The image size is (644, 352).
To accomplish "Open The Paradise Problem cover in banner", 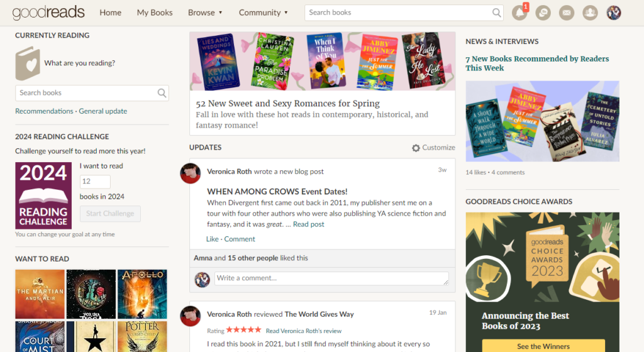I will [x=272, y=62].
